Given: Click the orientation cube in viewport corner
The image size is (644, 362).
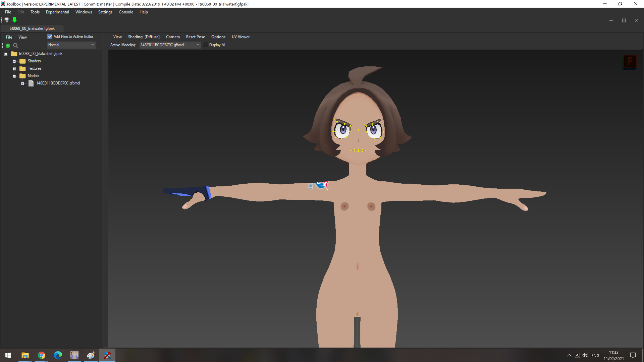Looking at the screenshot, I should [630, 62].
